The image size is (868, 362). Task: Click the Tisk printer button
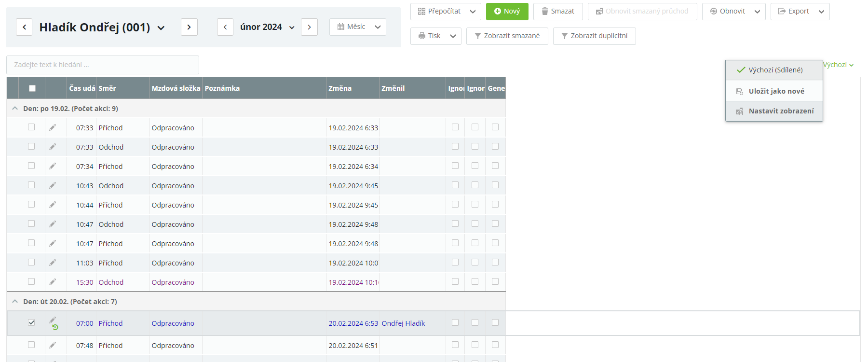(x=429, y=36)
